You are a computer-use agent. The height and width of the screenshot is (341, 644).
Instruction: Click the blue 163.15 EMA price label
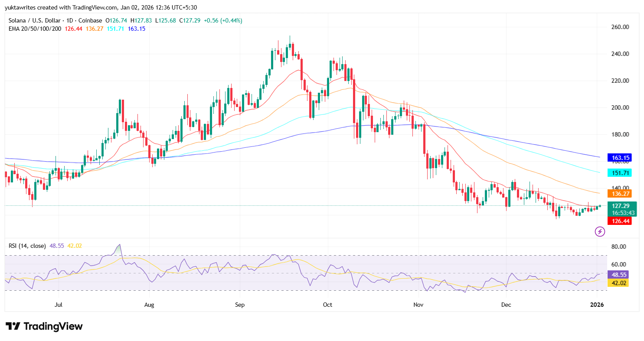(x=620, y=158)
